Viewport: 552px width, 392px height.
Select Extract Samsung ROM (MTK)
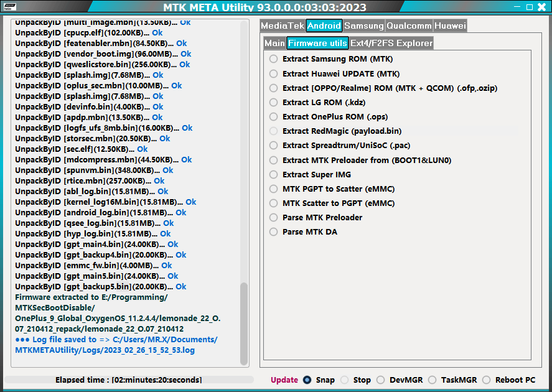pyautogui.click(x=273, y=59)
